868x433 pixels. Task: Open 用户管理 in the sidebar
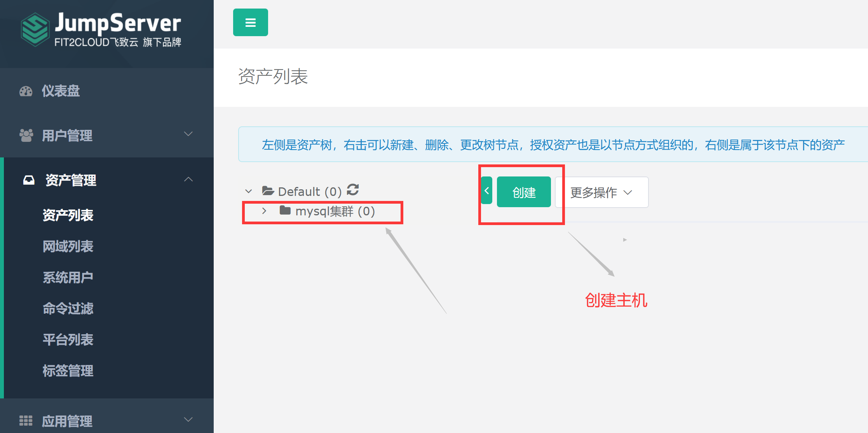(x=107, y=135)
